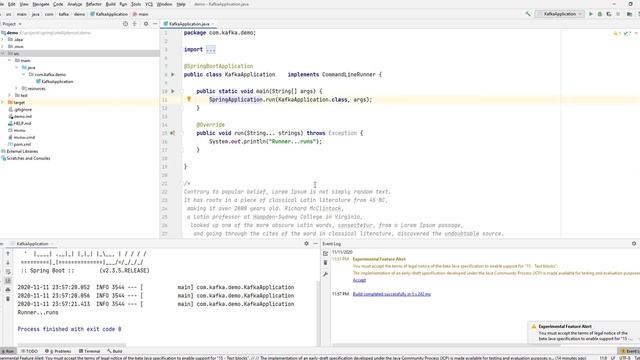The image size is (640, 360).
Task: Collapse the main folder
Action: [10, 60]
